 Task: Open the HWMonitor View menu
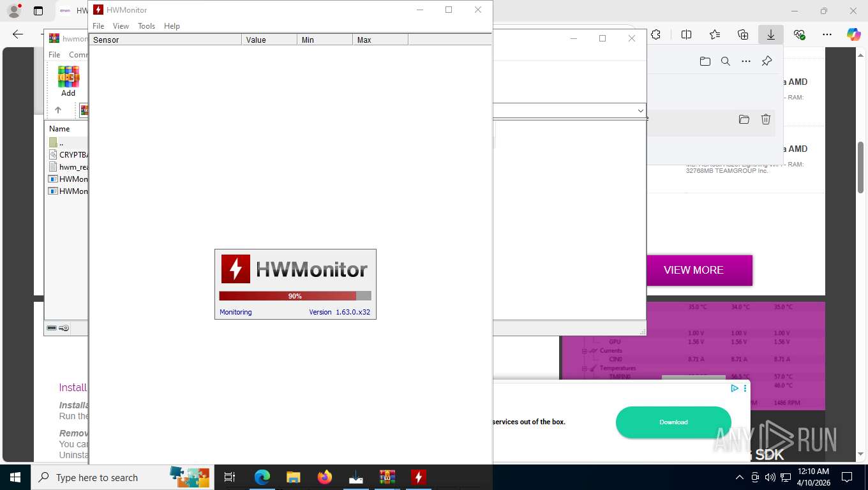121,26
